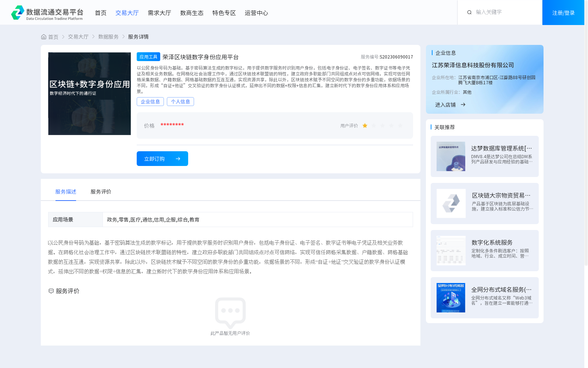Switch to the 服务描述 tab

[66, 192]
